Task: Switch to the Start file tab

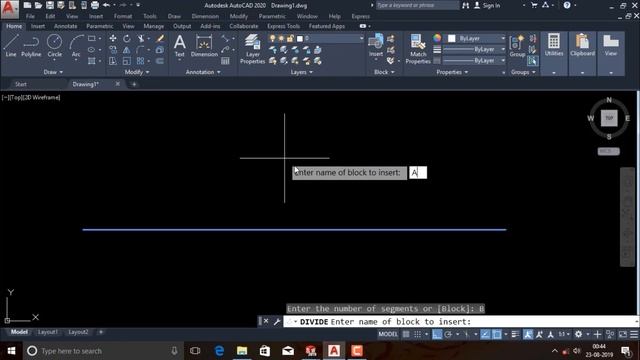Action: [21, 84]
